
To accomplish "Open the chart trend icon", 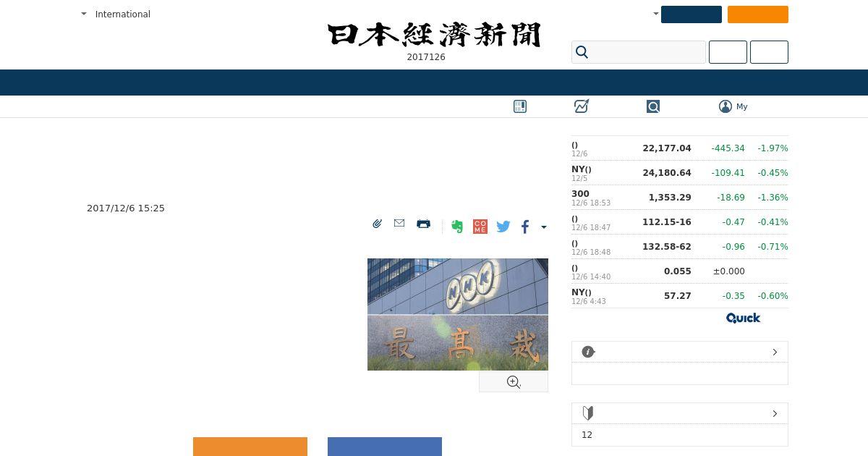I will [582, 106].
